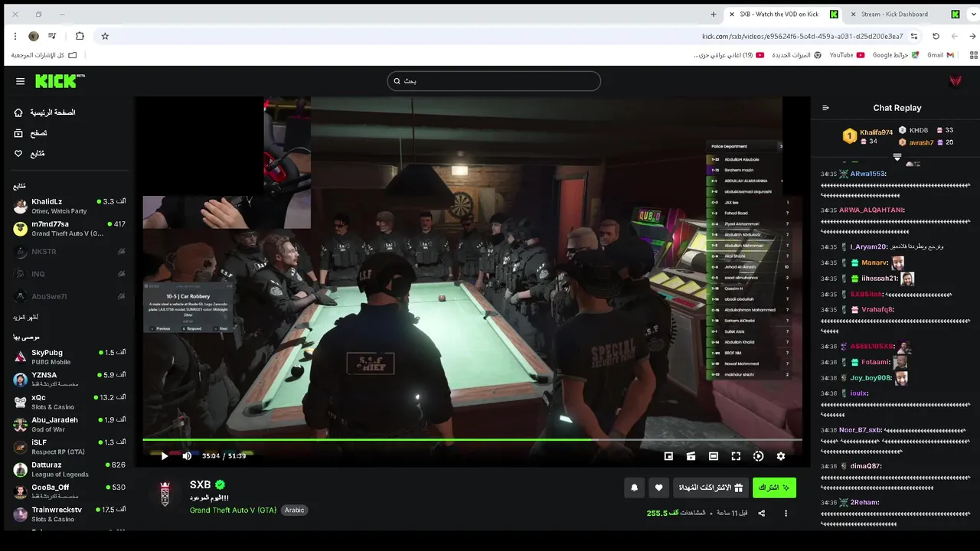This screenshot has height=551, width=980.
Task: Click the browse icon in Kick sidebar
Action: (x=18, y=133)
